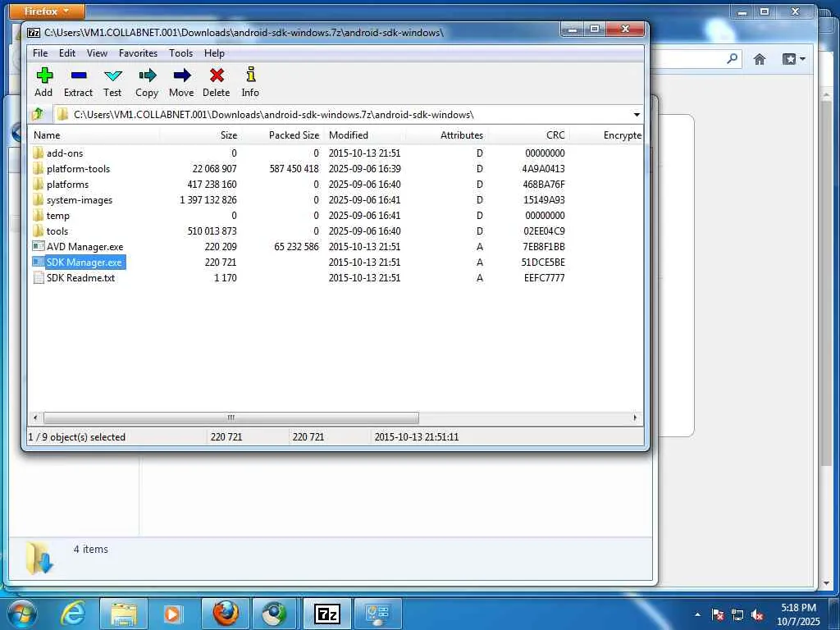Open the last taskbar app icon
Screen dimensions: 840x630
click(x=377, y=614)
